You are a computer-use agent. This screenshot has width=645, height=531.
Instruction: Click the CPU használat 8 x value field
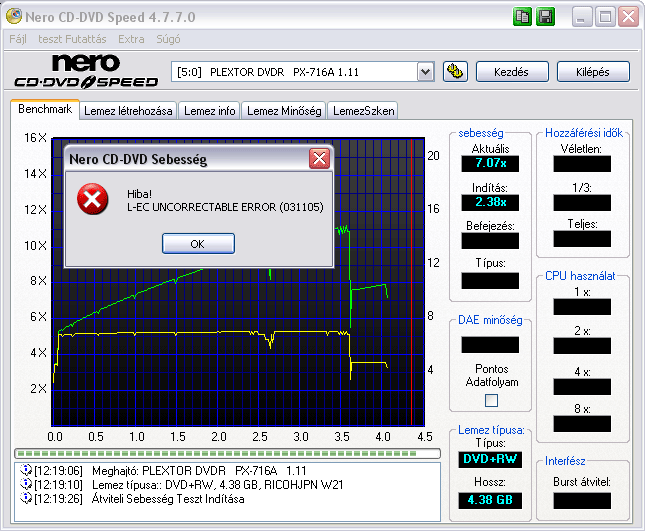[582, 424]
